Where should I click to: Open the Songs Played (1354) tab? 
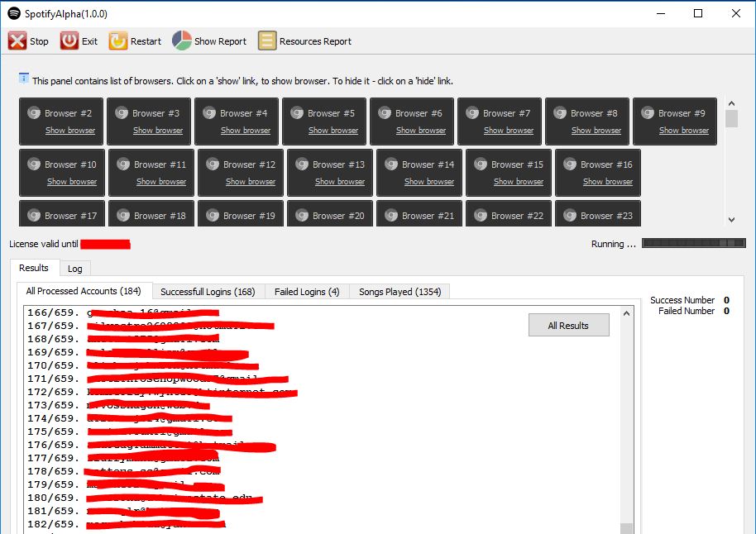[400, 292]
